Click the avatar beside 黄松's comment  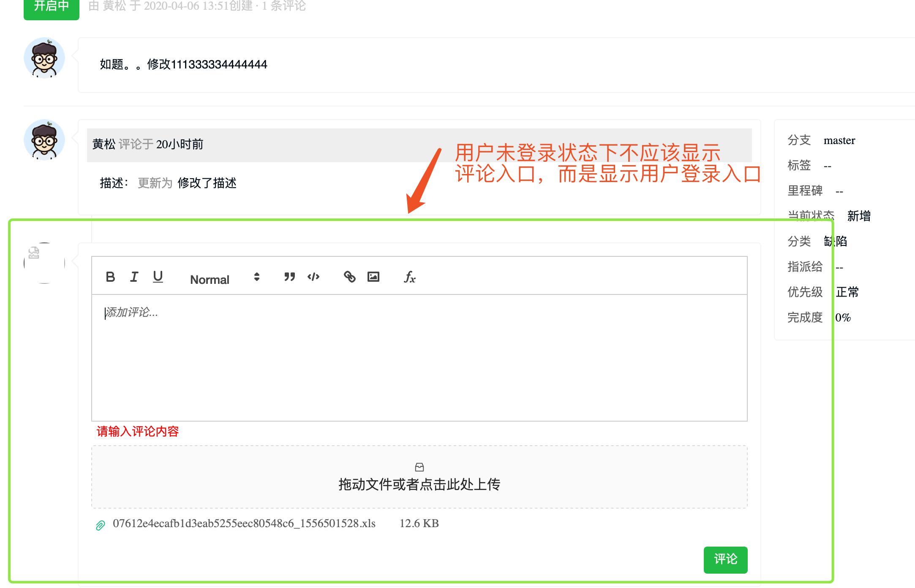[44, 140]
